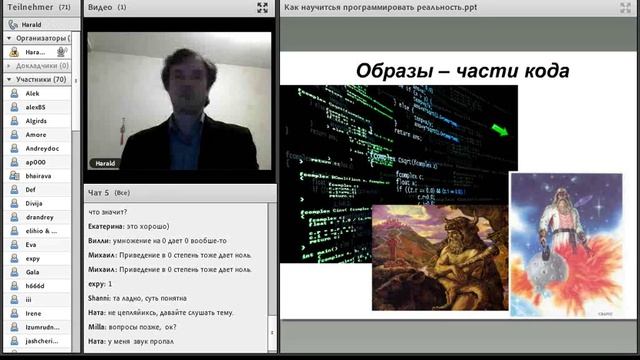Click the user icon beside Algirds
This screenshot has height=360, width=640.
coord(14,121)
